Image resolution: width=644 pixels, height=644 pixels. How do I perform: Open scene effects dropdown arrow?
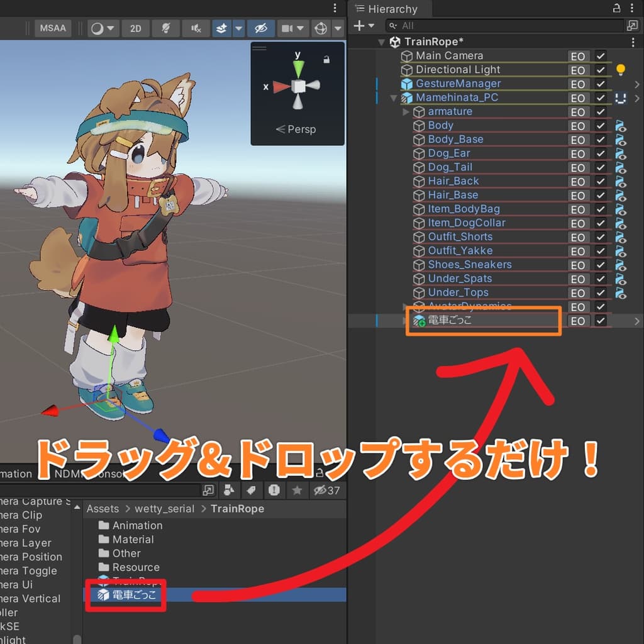click(238, 28)
